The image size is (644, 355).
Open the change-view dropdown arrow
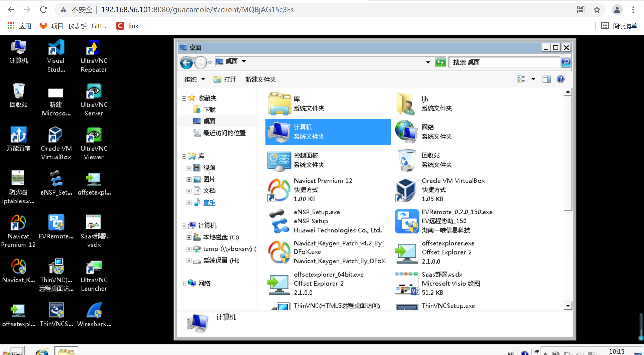click(533, 79)
